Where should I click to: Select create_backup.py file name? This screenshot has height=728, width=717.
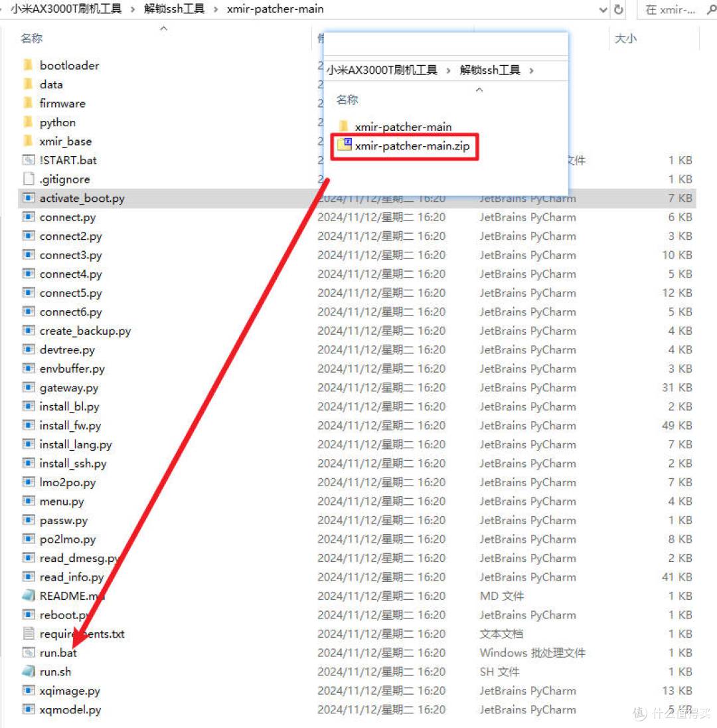click(86, 331)
